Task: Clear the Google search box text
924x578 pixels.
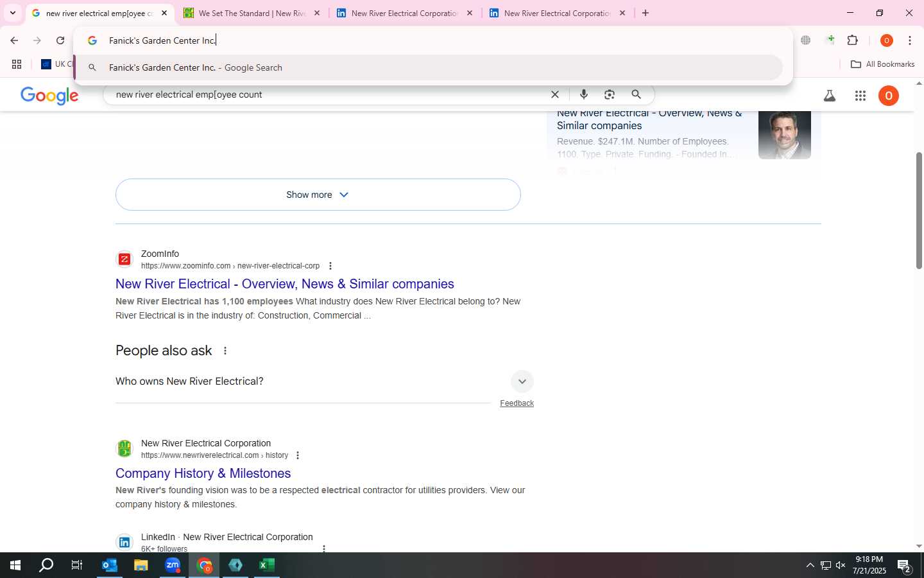Action: coord(555,94)
